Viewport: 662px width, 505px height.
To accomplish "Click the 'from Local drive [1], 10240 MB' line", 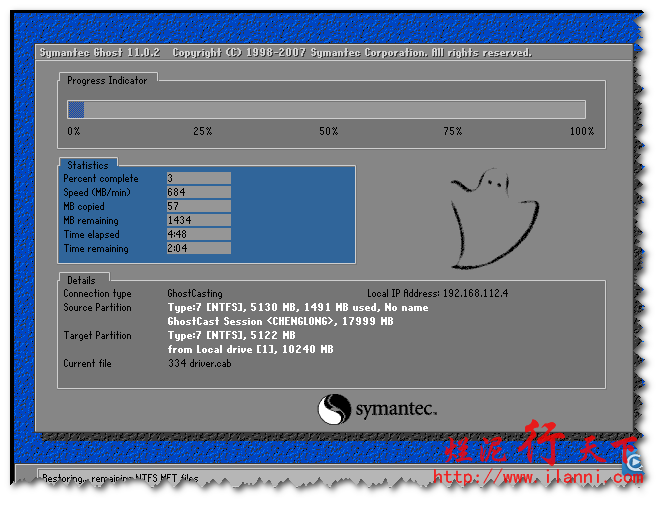I will coord(250,349).
